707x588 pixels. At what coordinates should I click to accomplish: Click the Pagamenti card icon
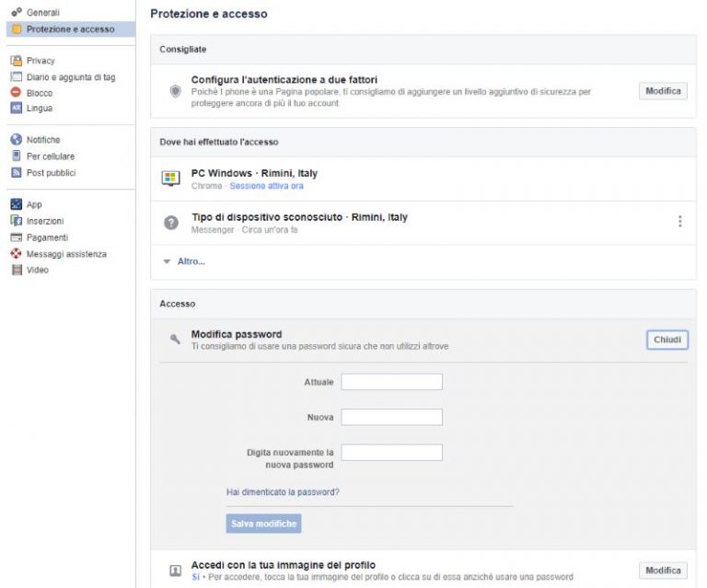pyautogui.click(x=16, y=237)
